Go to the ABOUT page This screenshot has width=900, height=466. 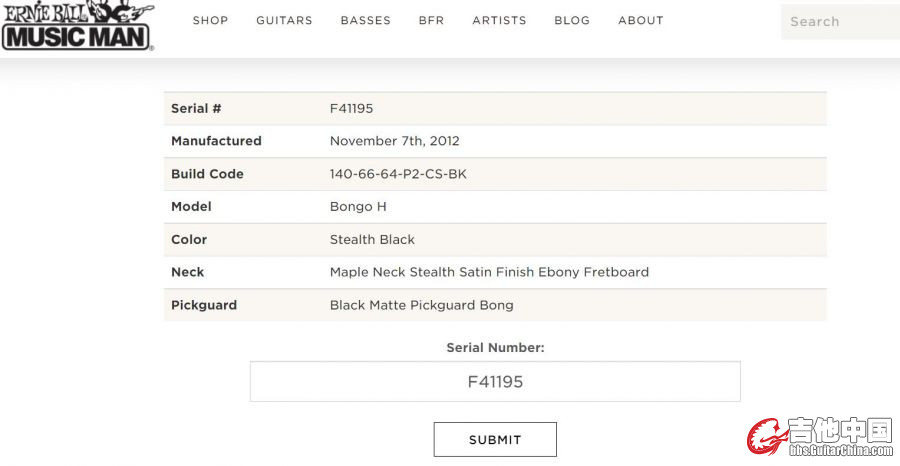pyautogui.click(x=641, y=20)
